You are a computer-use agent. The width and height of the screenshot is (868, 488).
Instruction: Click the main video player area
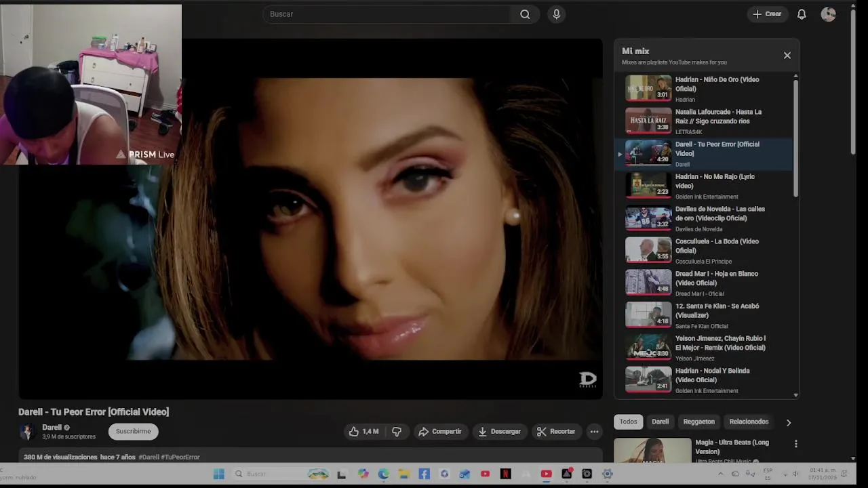(311, 219)
